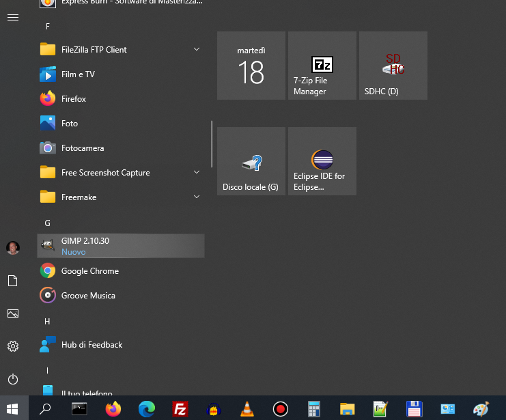
Task: Launch Firefox from the app list
Action: pyautogui.click(x=121, y=99)
